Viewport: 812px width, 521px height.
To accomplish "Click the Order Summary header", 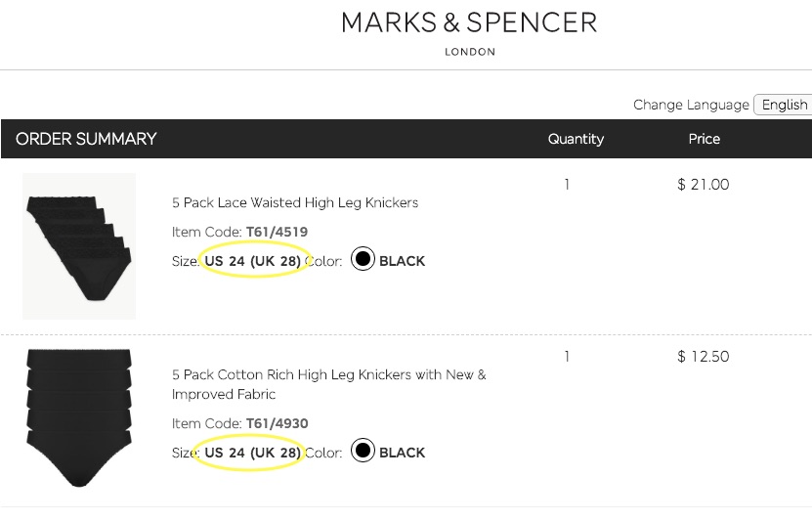I will pyautogui.click(x=86, y=139).
